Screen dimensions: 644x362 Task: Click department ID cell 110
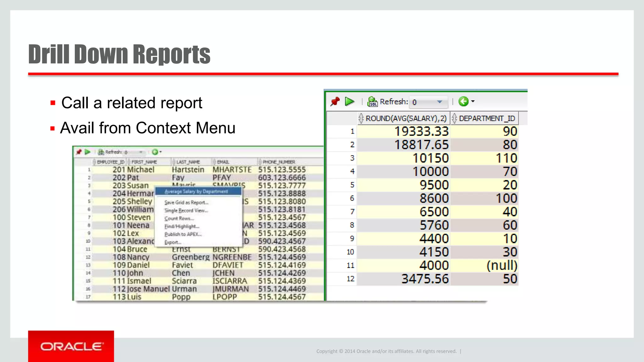484,158
